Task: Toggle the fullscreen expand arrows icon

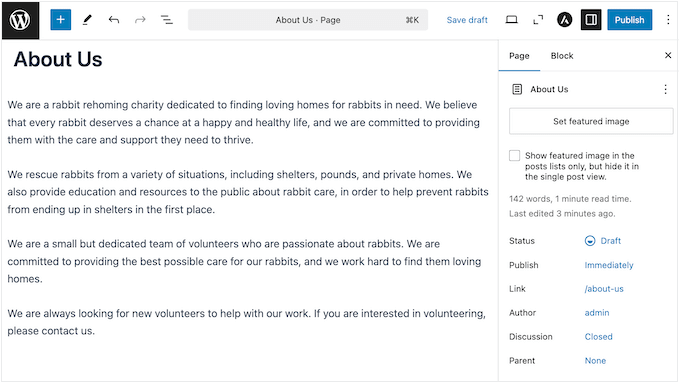Action: click(538, 20)
